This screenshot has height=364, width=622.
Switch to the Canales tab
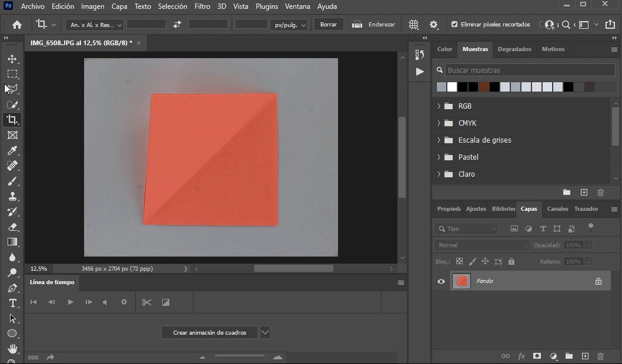[557, 208]
